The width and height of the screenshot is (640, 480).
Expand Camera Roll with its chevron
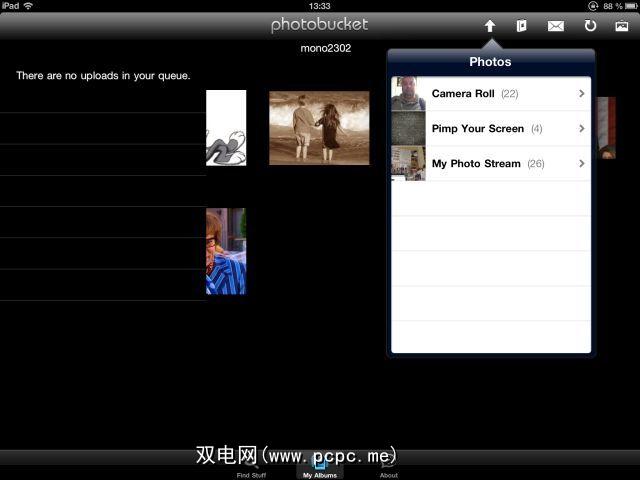(582, 93)
